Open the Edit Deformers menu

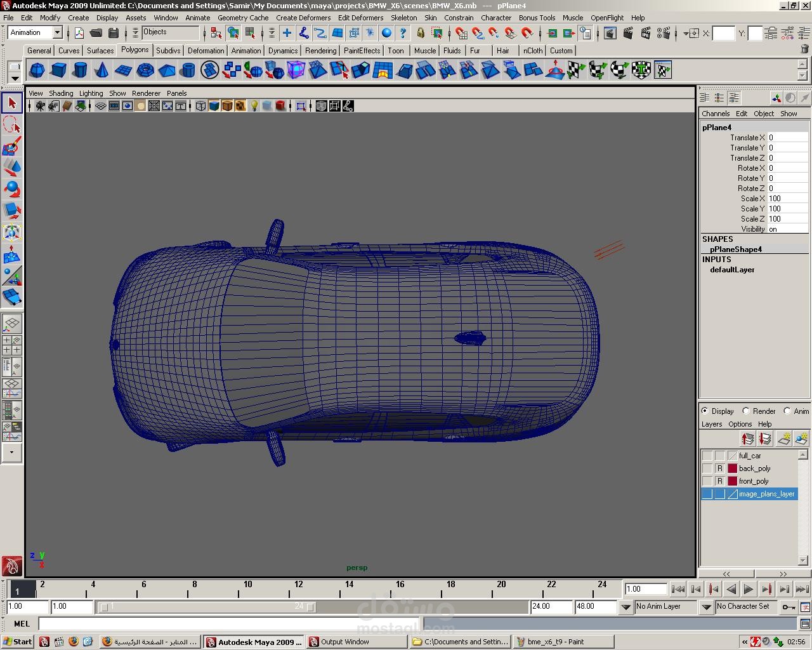[360, 18]
